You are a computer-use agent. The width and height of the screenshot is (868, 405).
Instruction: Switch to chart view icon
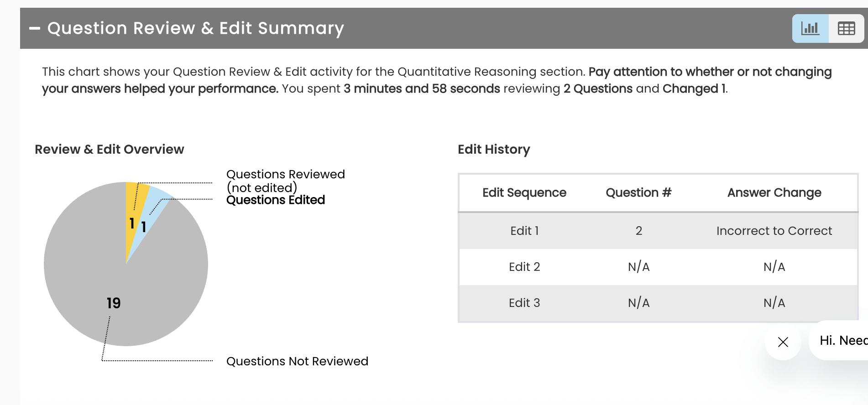[810, 29]
